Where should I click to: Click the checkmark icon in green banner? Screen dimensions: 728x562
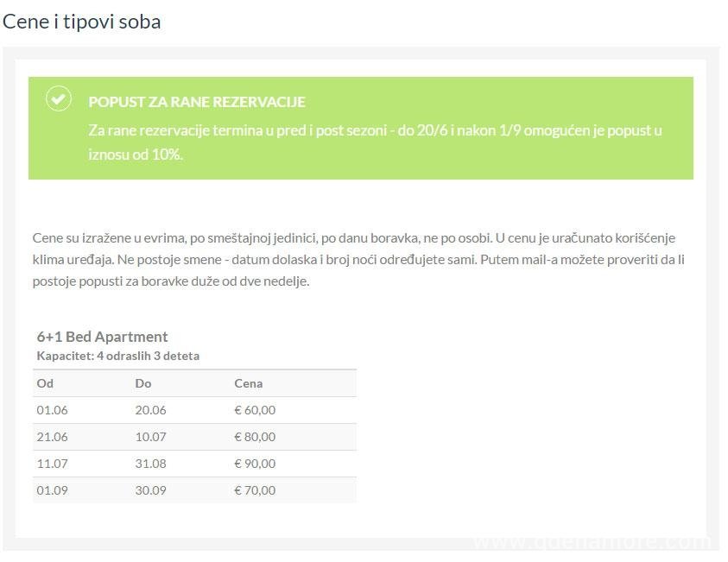[58, 99]
